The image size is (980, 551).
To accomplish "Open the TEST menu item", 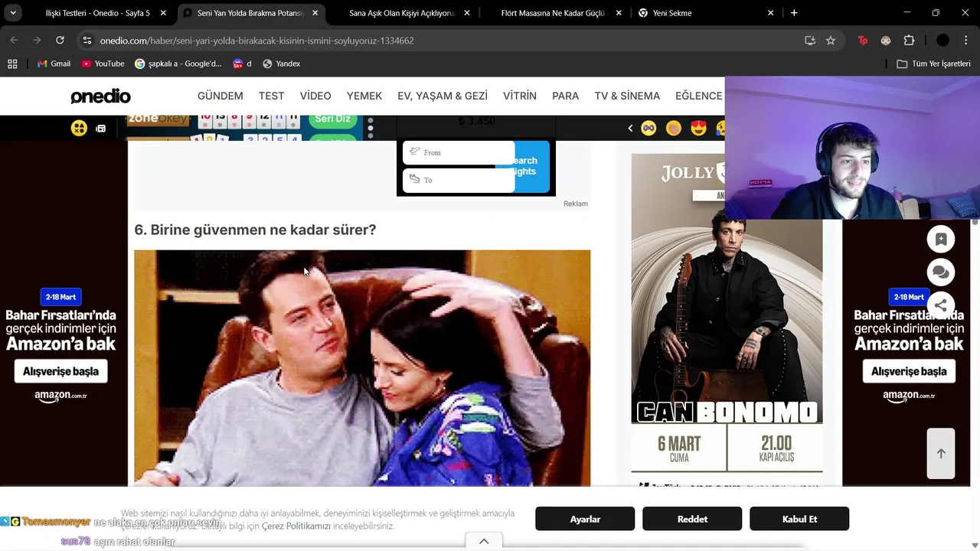I will click(271, 96).
